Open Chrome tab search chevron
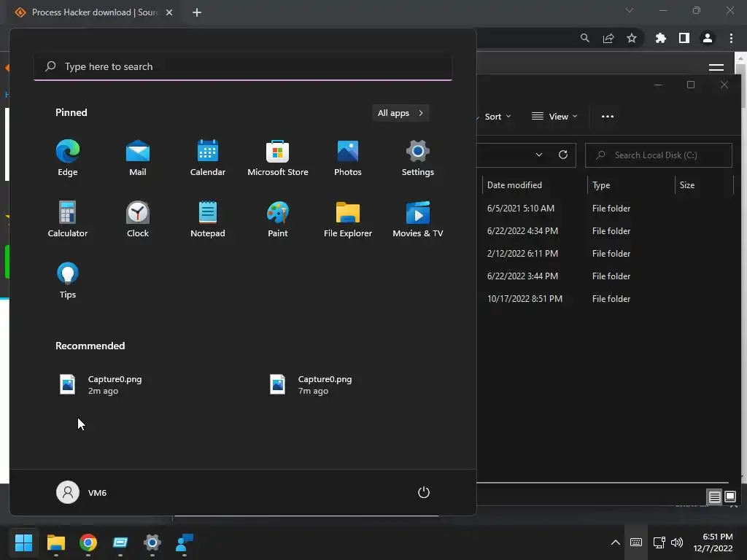Viewport: 747px width, 560px height. click(x=630, y=10)
